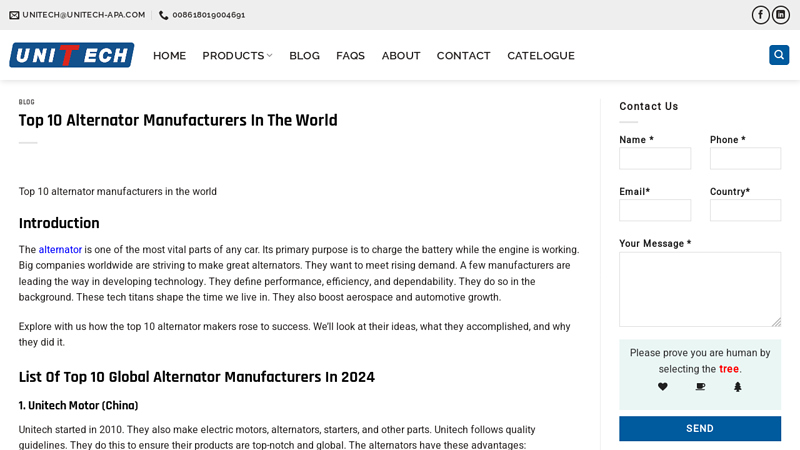The height and width of the screenshot is (450, 800).
Task: Pick the tree icon to prove human
Action: [x=738, y=387]
